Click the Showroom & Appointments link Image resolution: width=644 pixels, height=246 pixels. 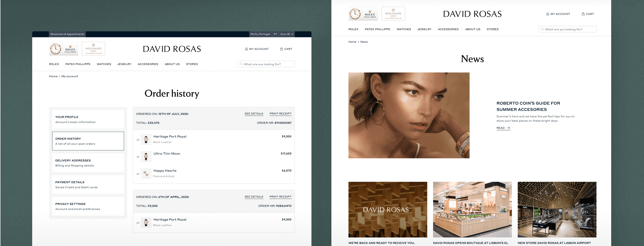pos(67,34)
